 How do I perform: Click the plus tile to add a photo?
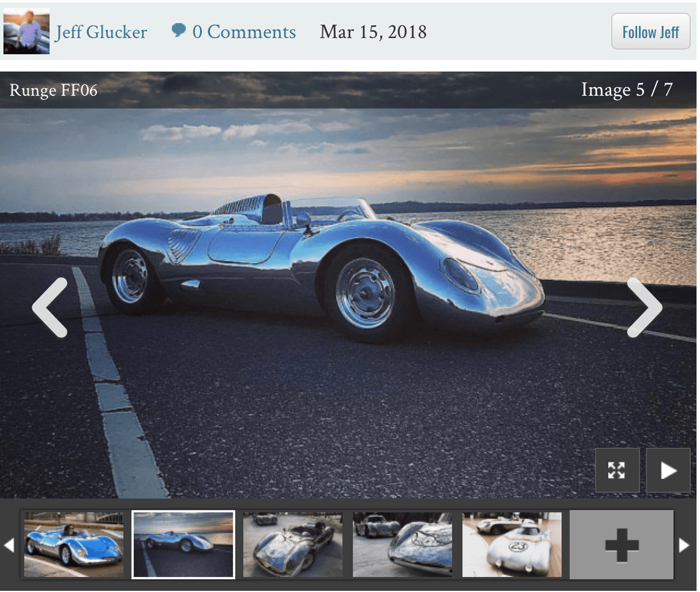tap(621, 544)
